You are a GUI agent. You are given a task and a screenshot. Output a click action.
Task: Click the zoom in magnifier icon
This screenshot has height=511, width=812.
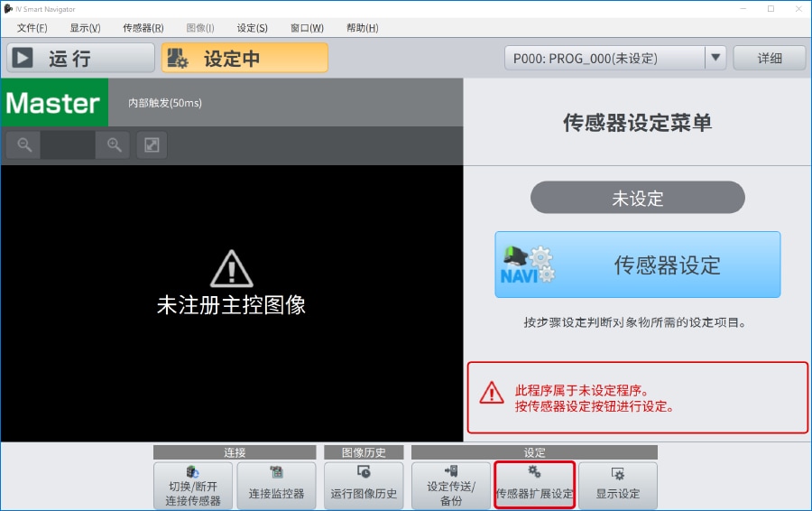pyautogui.click(x=114, y=144)
